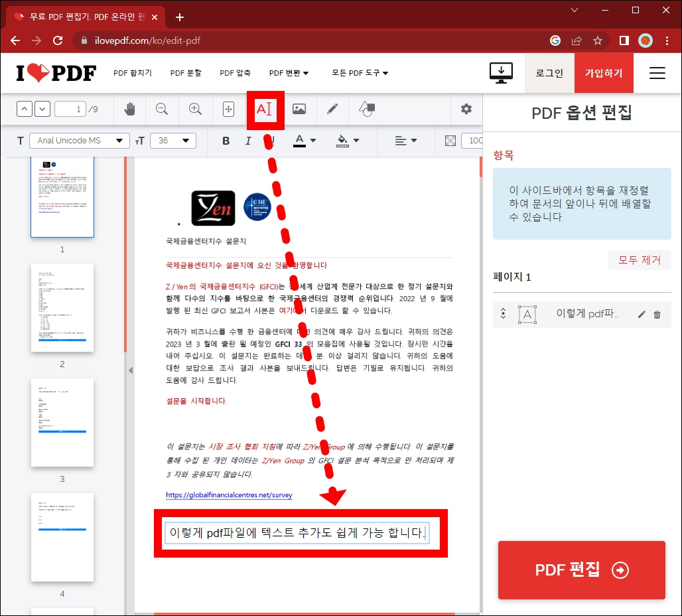Click 모두 제거 to remove all items
The height and width of the screenshot is (616, 682).
[x=639, y=260]
